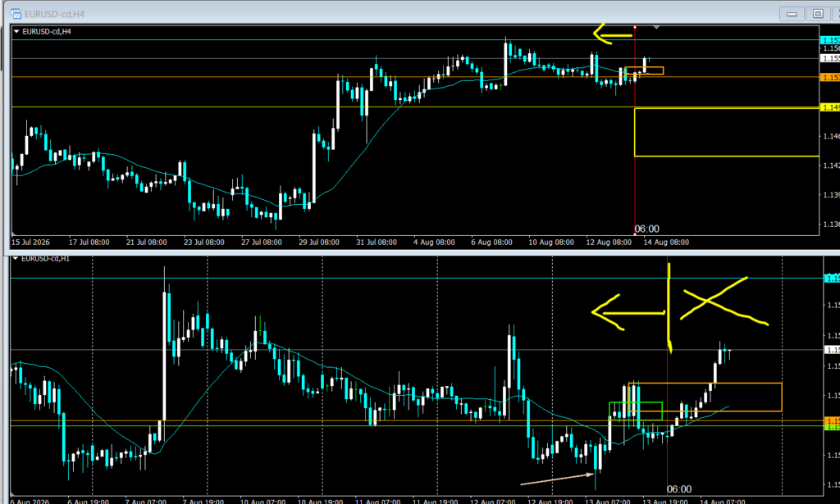840x504 pixels.
Task: Click the white current price label on H4
Action: 830,58
